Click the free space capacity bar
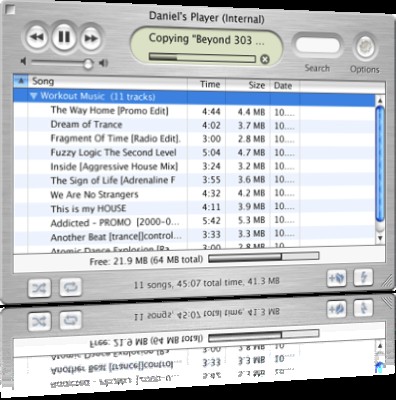This screenshot has width=396, height=400. tap(263, 256)
